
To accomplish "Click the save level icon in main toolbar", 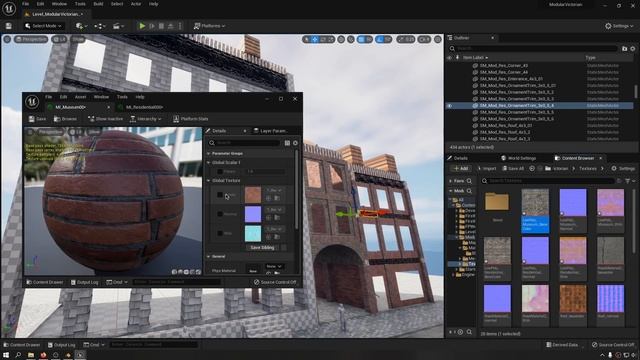I will tap(9, 26).
